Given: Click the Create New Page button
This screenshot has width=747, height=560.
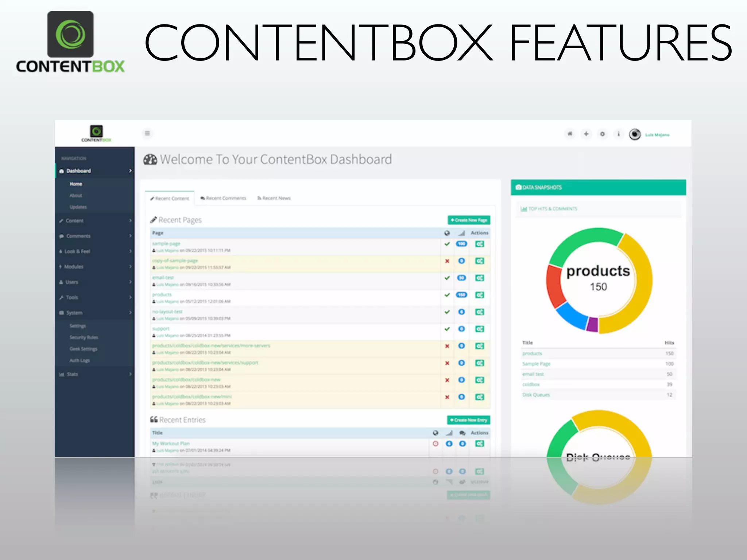Looking at the screenshot, I should [x=469, y=220].
